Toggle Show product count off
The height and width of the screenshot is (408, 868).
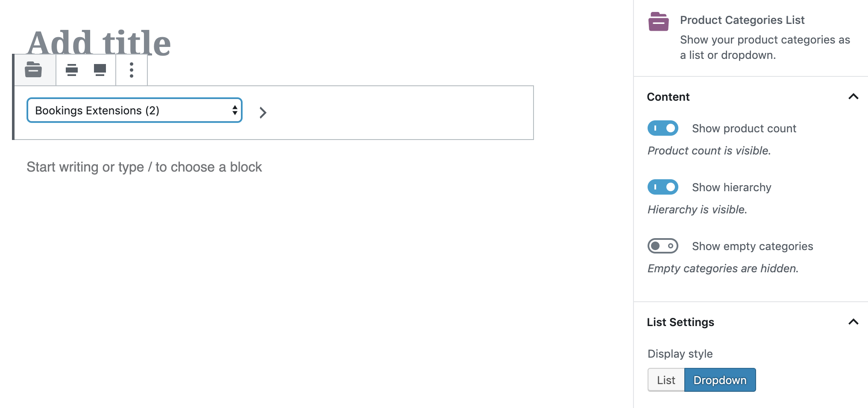(x=663, y=128)
